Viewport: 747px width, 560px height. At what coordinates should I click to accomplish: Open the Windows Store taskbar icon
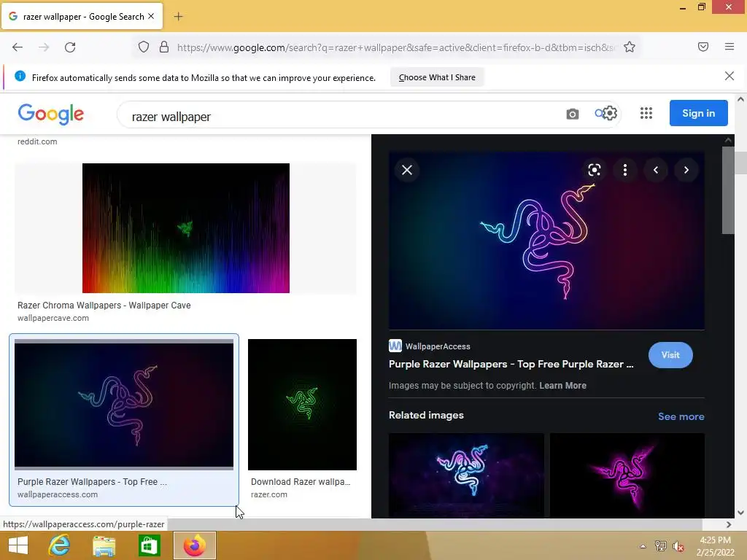(x=149, y=545)
